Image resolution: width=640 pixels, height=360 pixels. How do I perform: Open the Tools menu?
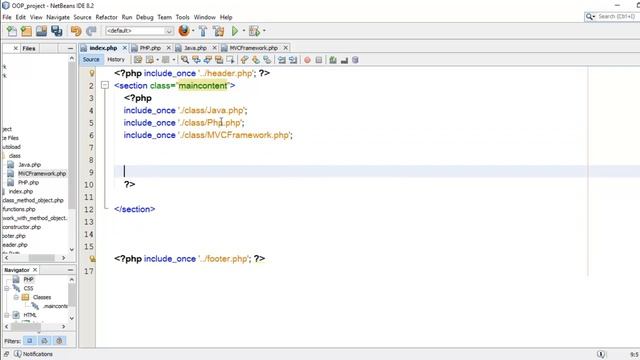click(182, 17)
